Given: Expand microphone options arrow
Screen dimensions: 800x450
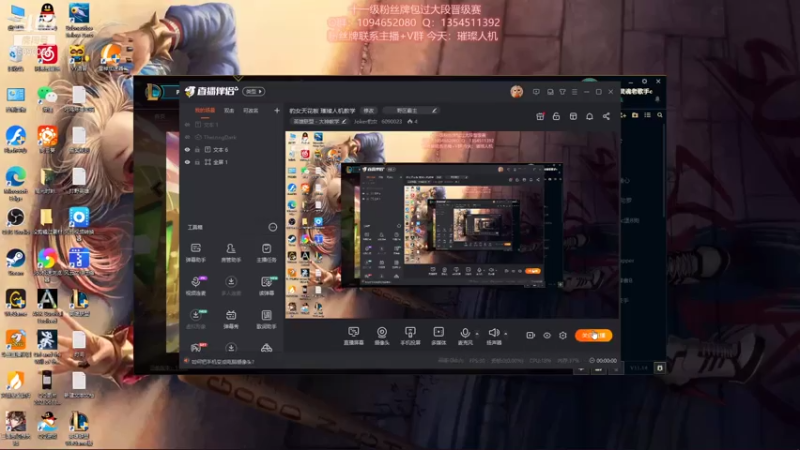Looking at the screenshot, I should (x=477, y=334).
